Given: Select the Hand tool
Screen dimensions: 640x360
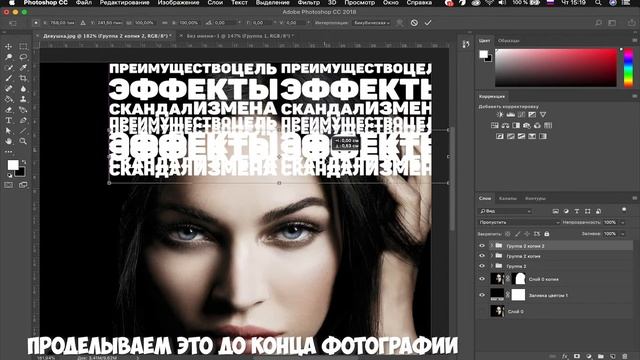Looking at the screenshot, I should 9,141.
